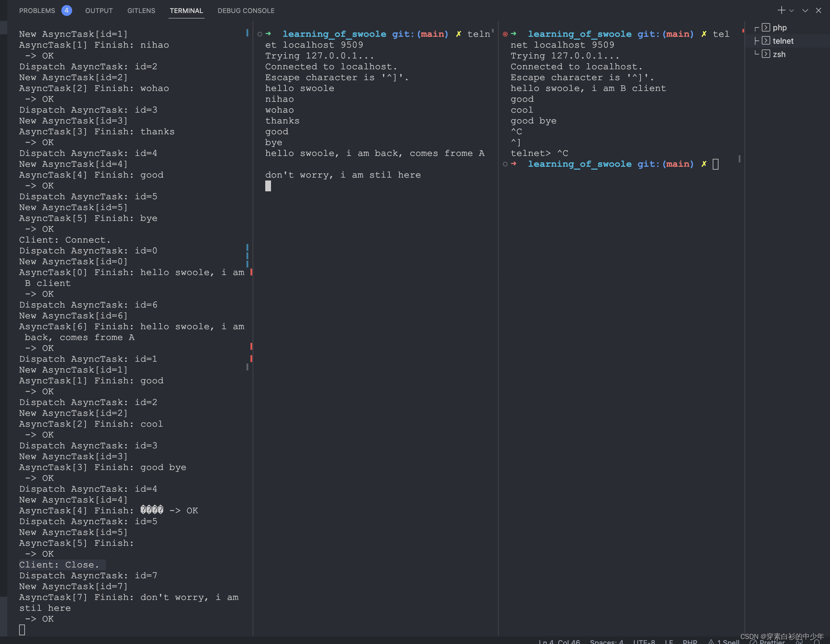Open the DEBUG CONSOLE tab
The width and height of the screenshot is (830, 644).
click(246, 10)
